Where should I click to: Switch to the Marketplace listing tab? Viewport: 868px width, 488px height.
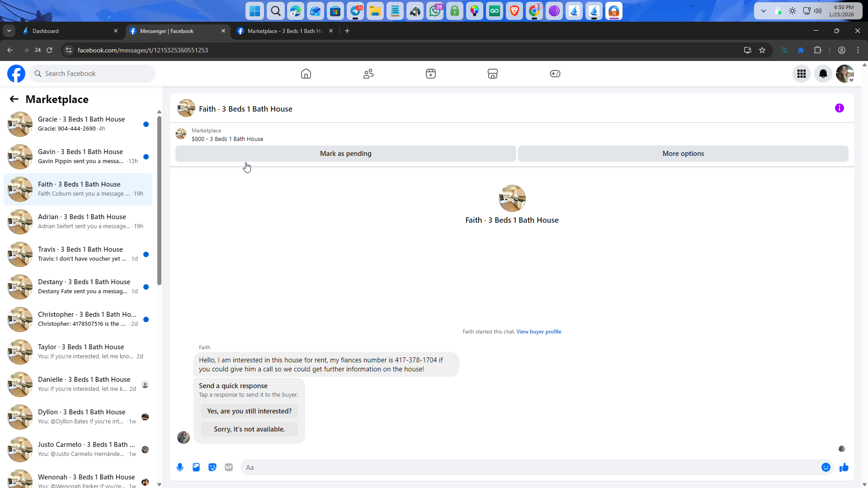[285, 31]
